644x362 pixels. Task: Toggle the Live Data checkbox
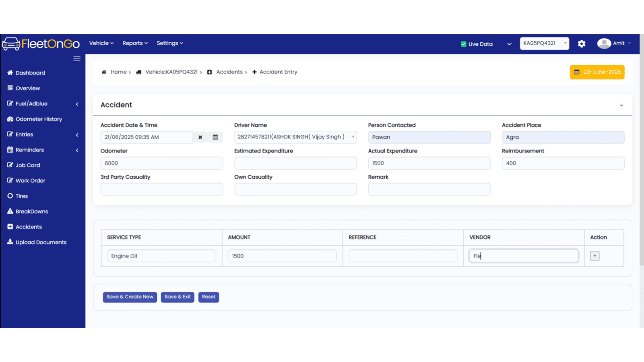coord(463,44)
